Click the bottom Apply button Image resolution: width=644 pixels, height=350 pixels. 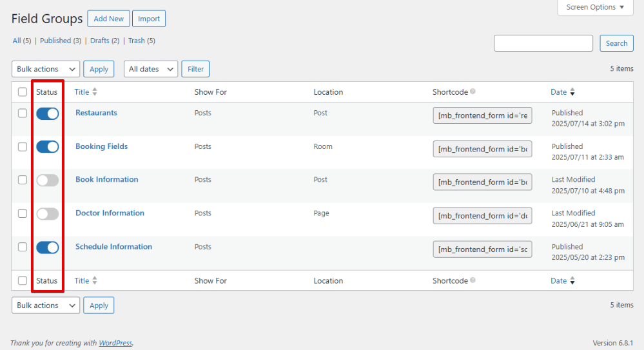99,306
